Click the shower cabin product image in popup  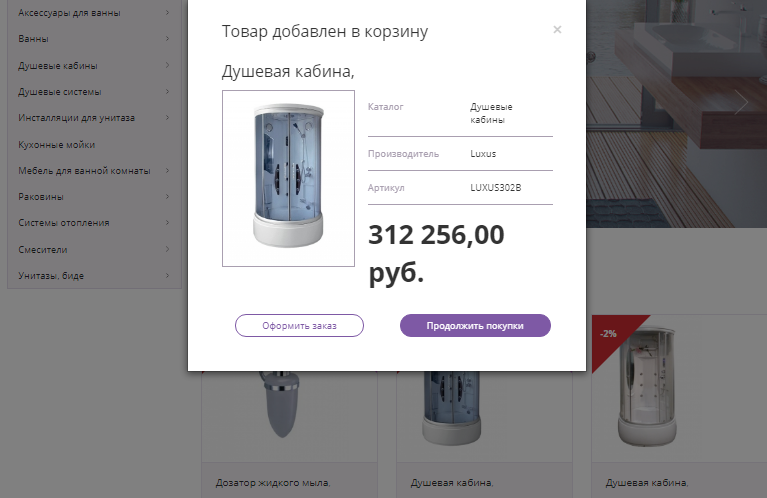point(288,178)
